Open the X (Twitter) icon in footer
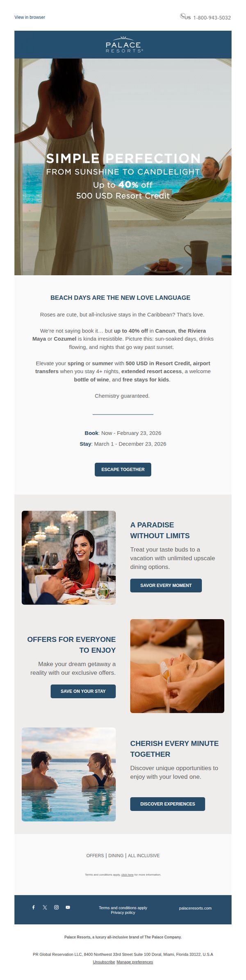 pyautogui.click(x=45, y=907)
